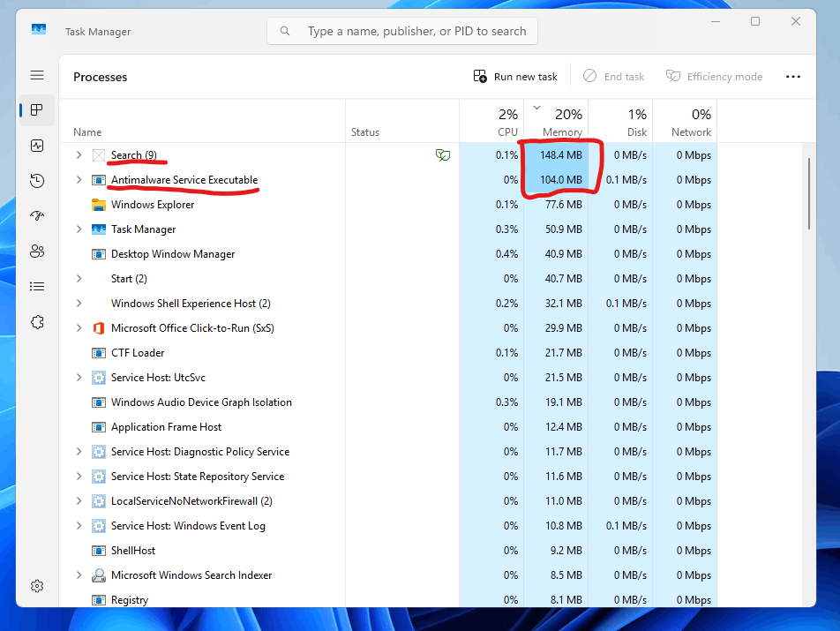Click the Desktop Window Manager icon
This screenshot has height=631, width=840.
(x=99, y=254)
